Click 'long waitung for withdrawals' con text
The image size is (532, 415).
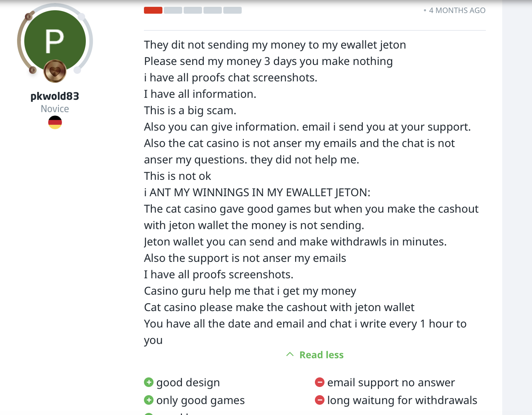point(402,400)
